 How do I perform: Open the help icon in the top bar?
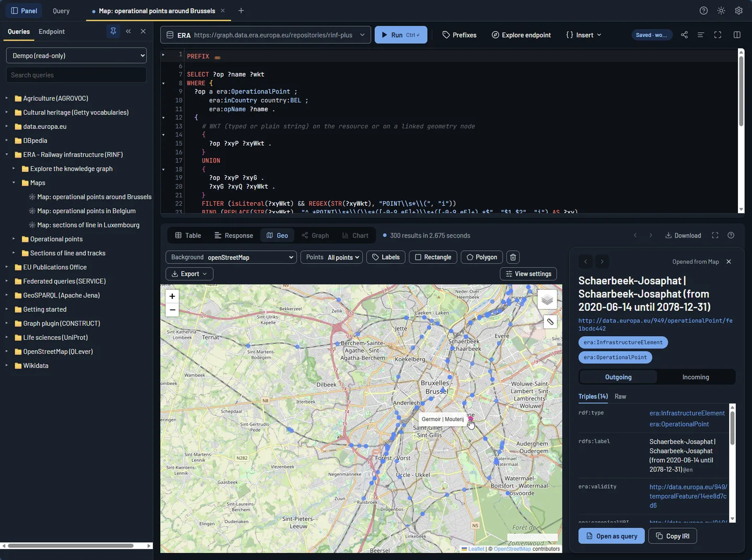(x=703, y=11)
